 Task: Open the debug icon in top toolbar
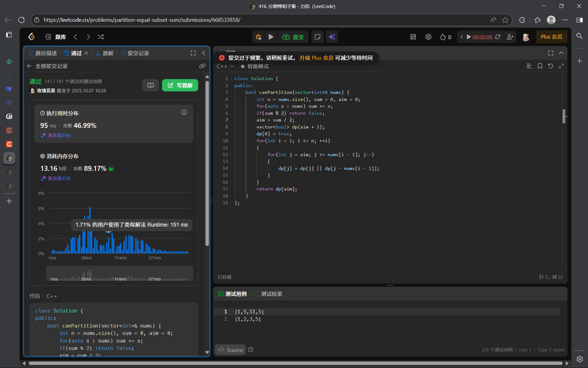(258, 37)
